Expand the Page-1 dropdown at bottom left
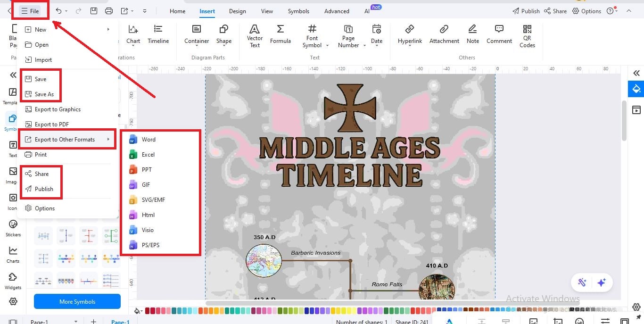This screenshot has width=644, height=324. [x=75, y=321]
